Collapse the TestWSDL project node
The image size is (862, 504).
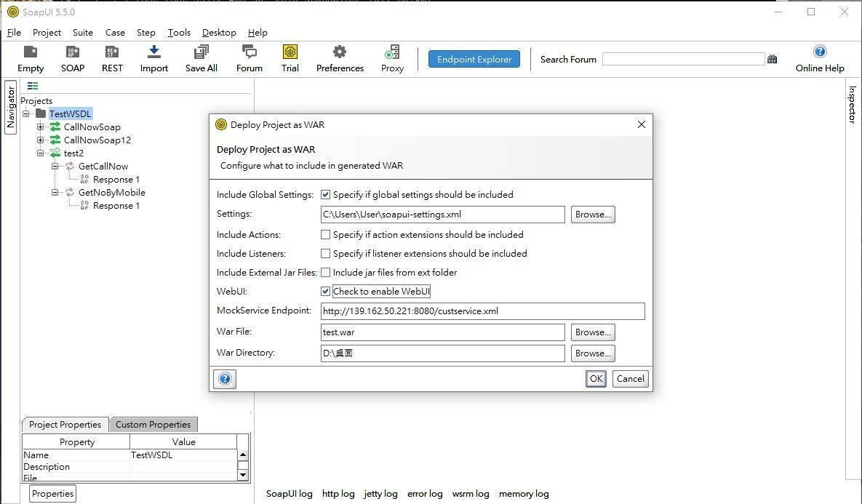(x=26, y=113)
